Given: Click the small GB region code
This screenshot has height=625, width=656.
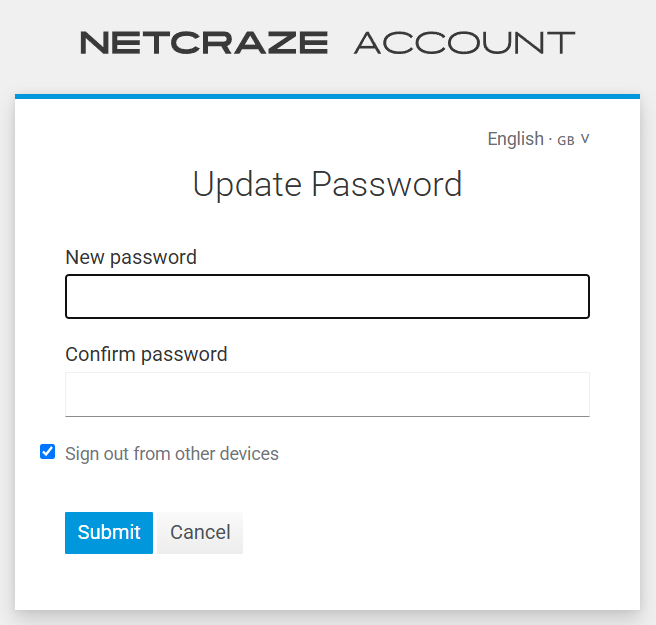Looking at the screenshot, I should tap(565, 141).
